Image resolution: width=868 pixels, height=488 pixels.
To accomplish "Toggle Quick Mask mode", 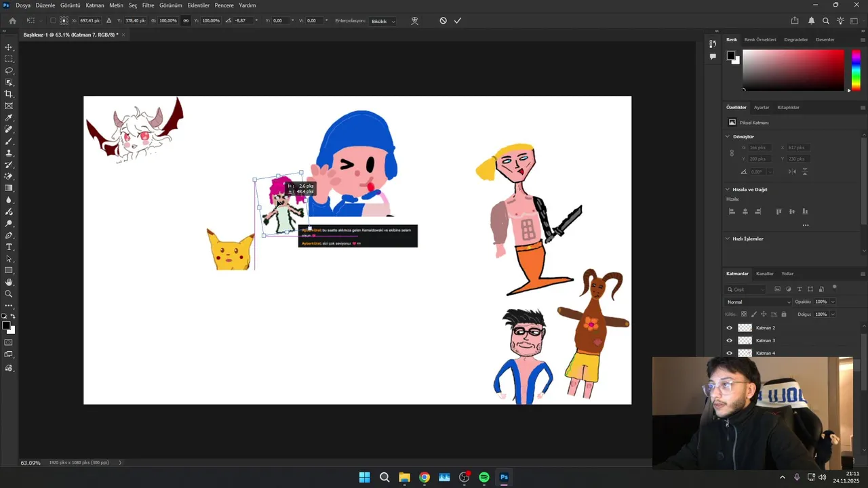I will click(9, 342).
